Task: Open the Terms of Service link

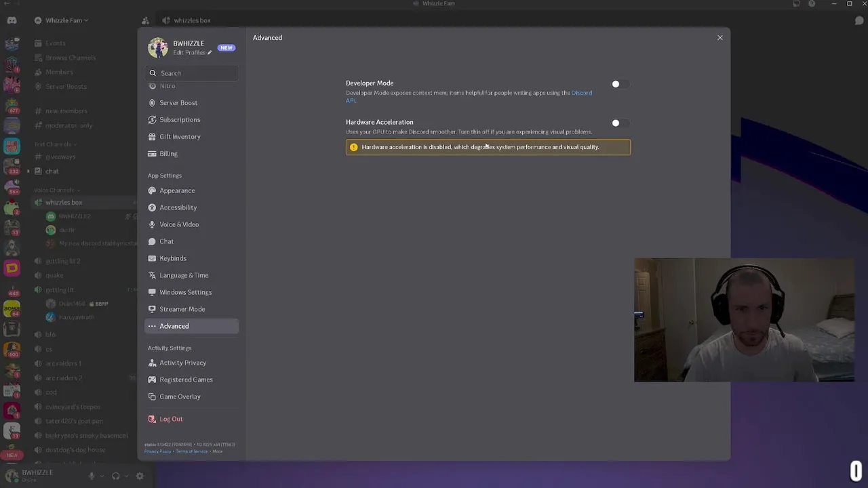Action: point(191,451)
